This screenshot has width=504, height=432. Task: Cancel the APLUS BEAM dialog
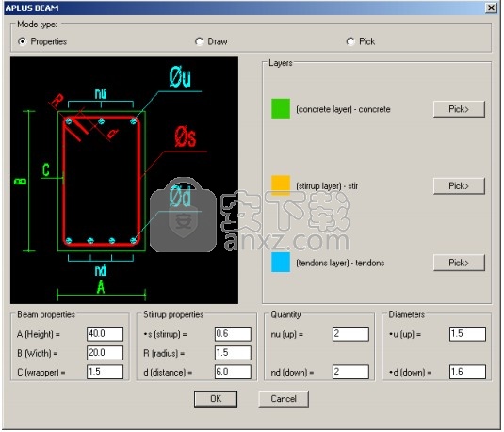[284, 399]
